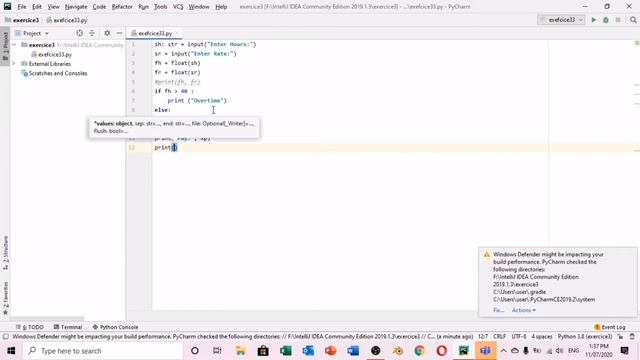The image size is (640, 360).
Task: Open Actions dropdown in Windows Defender notification
Action: tap(524, 310)
